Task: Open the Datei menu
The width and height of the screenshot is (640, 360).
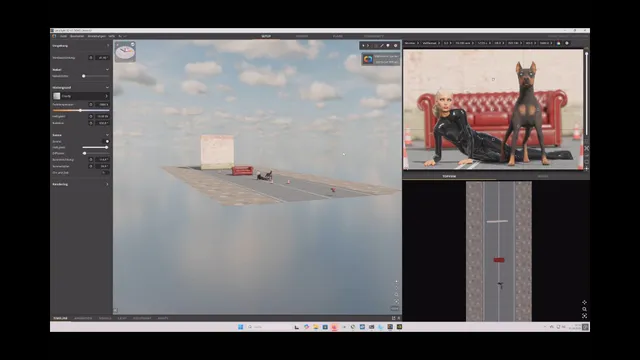Action: click(63, 36)
